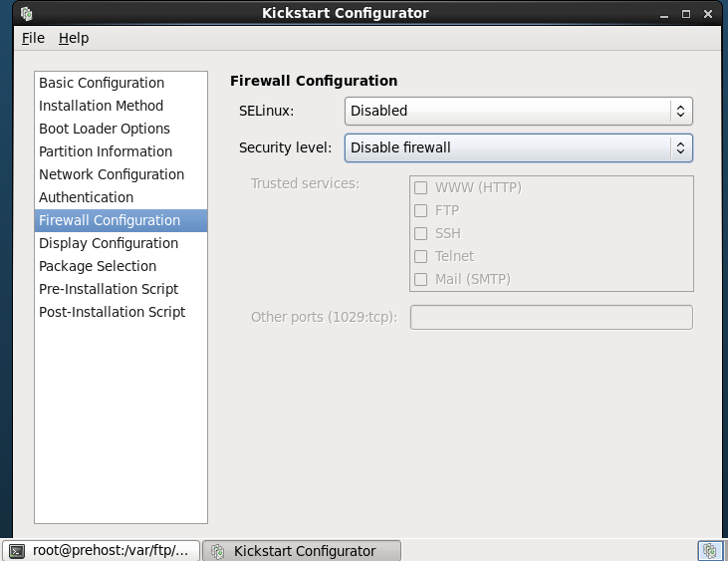The width and height of the screenshot is (728, 561).
Task: Open the SELinux dropdown
Action: 519,111
